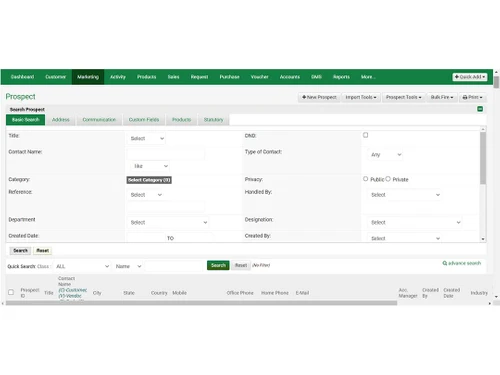Click the Created Date column header

coord(452,293)
